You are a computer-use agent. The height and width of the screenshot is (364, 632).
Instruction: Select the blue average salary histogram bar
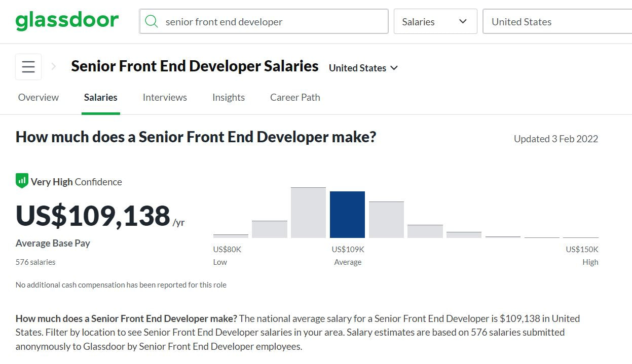click(x=347, y=213)
